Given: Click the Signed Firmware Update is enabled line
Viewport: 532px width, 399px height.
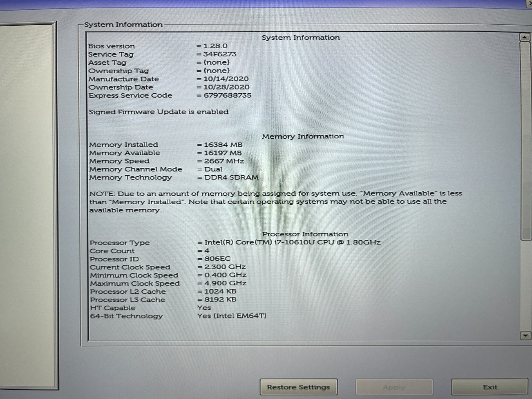Looking at the screenshot, I should pos(159,112).
